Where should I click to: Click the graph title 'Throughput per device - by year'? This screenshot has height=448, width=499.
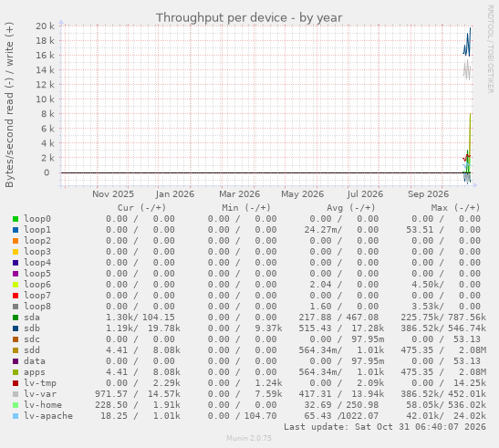coord(249,18)
